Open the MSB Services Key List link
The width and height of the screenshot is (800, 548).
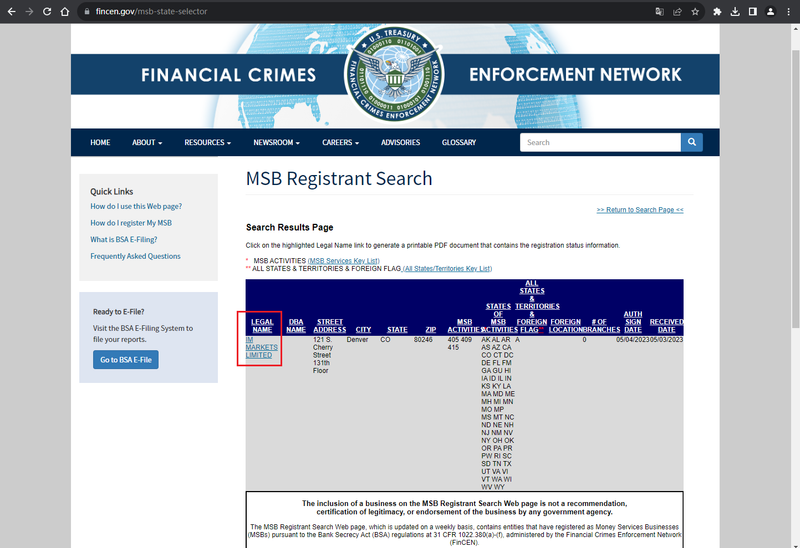(x=343, y=261)
